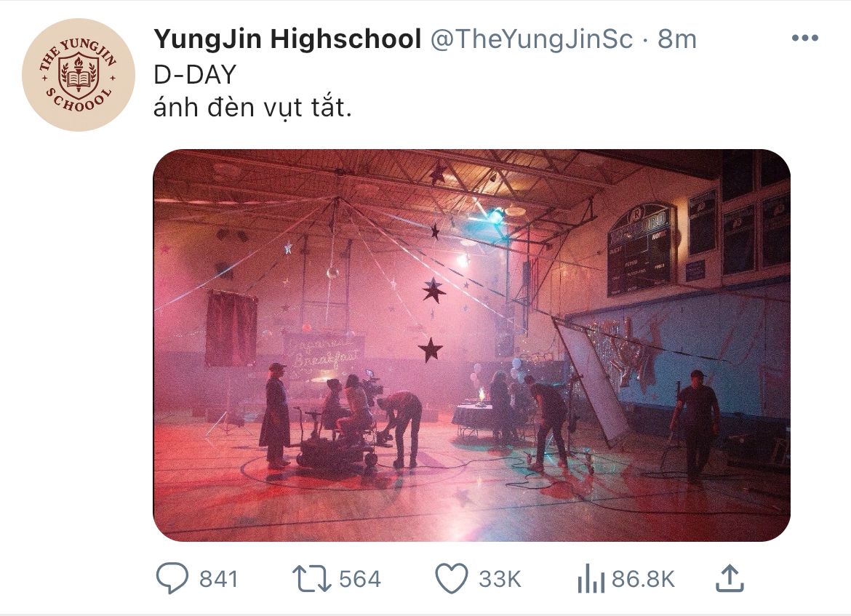Open the YungJin Highschool display name
The image size is (851, 616).
click(287, 39)
